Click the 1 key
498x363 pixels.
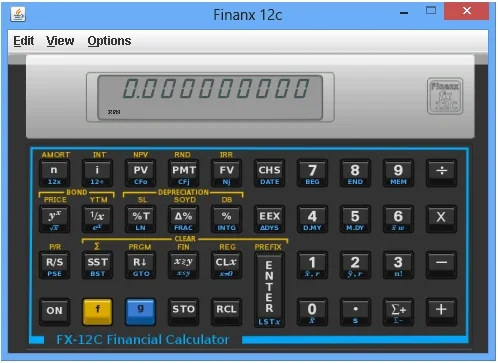click(x=312, y=265)
